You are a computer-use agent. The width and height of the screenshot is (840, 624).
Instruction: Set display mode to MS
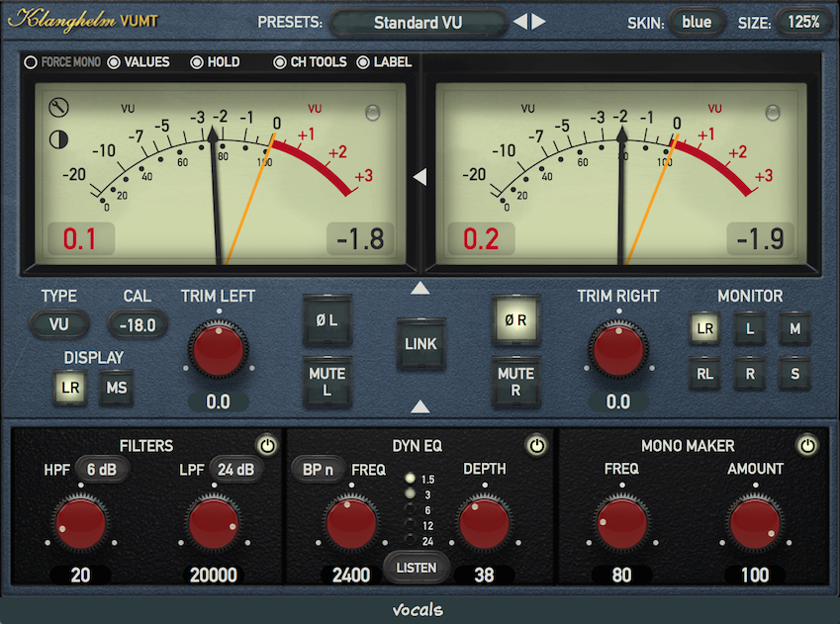(x=116, y=388)
